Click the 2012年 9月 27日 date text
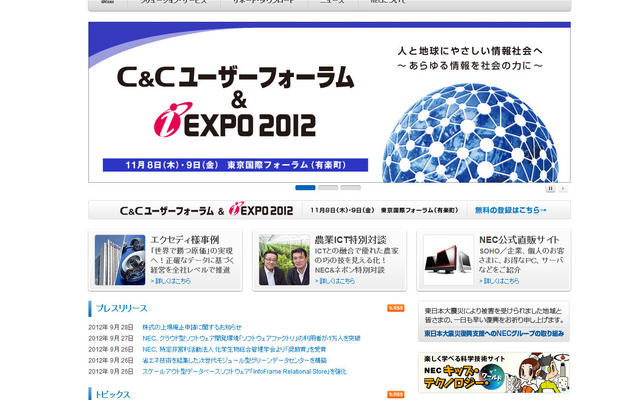 coord(111,338)
